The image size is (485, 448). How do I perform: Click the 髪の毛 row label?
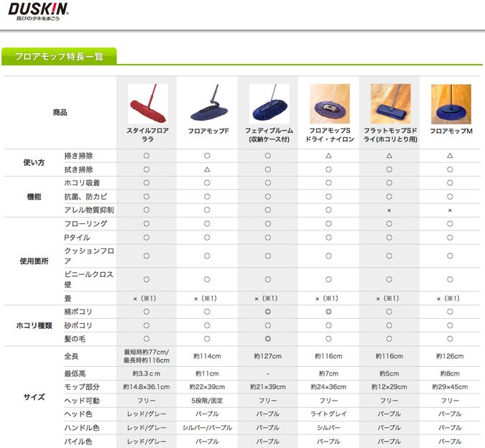coord(75,339)
